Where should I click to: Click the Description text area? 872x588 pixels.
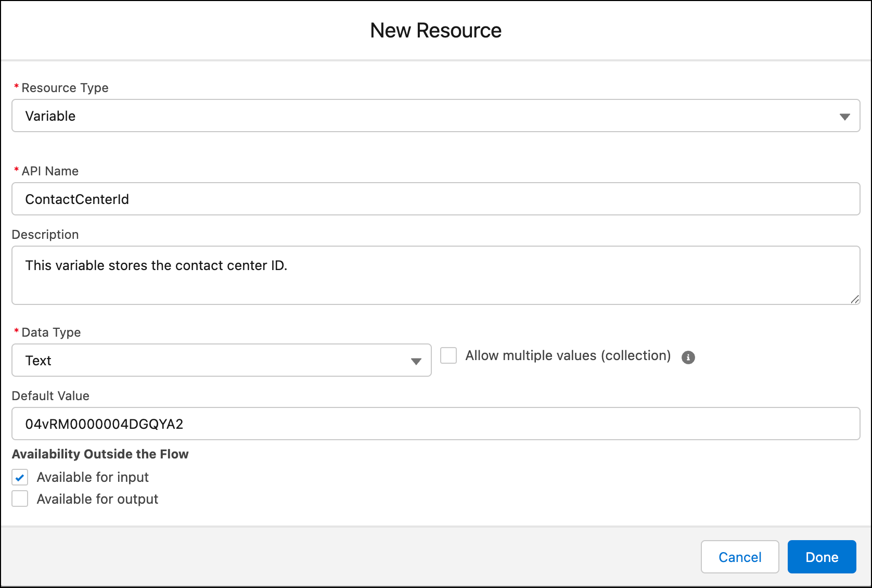coord(436,275)
